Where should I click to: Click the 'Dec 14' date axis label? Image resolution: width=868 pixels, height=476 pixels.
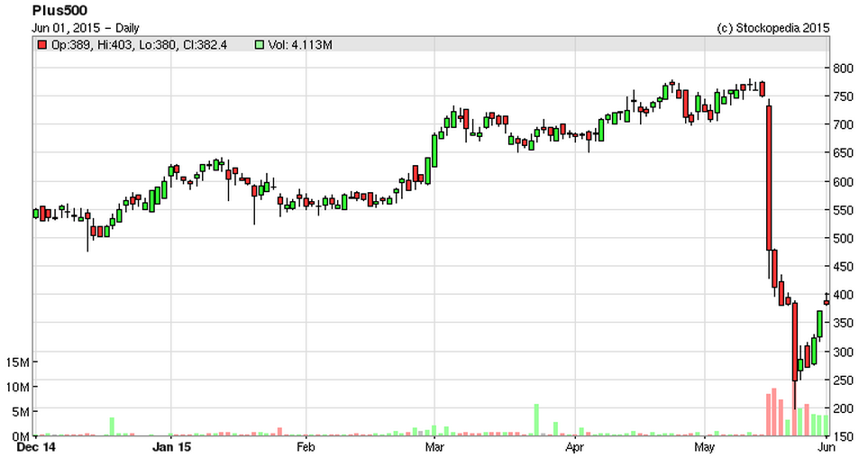(x=36, y=447)
